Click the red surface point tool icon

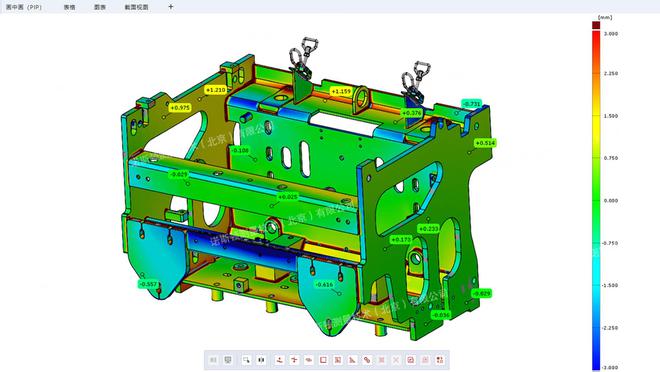click(279, 360)
